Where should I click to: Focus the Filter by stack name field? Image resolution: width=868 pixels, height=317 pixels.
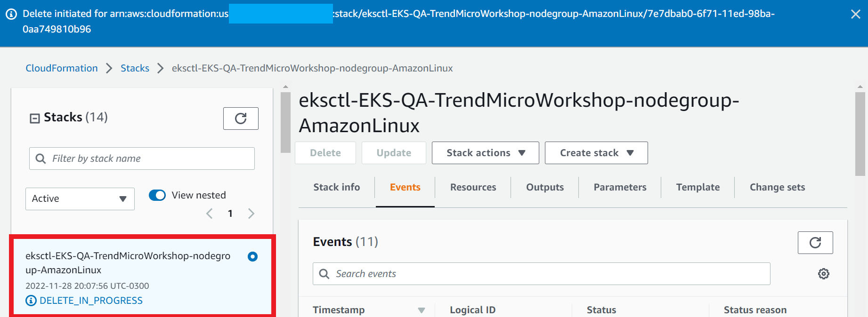tap(142, 158)
